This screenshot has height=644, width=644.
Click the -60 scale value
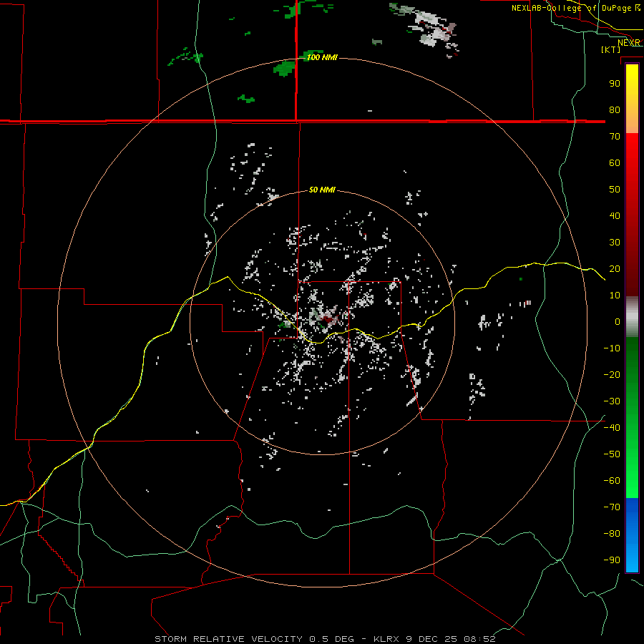[x=612, y=481]
